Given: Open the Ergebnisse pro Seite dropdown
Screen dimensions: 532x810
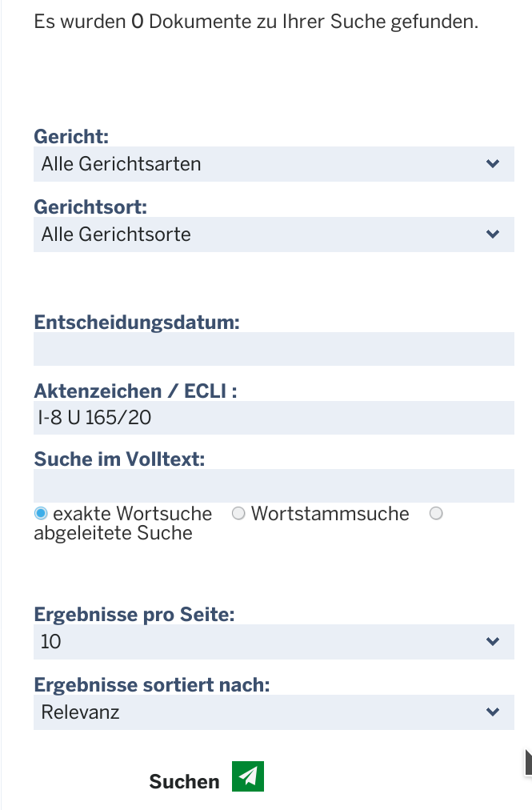Looking at the screenshot, I should (274, 642).
